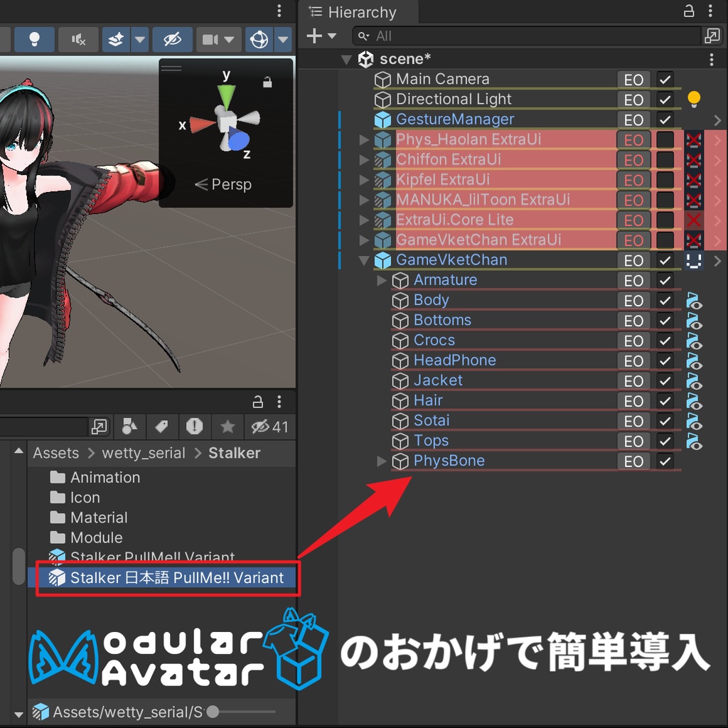
Task: Open the Hierarchy three-dot options menu
Action: point(710,12)
